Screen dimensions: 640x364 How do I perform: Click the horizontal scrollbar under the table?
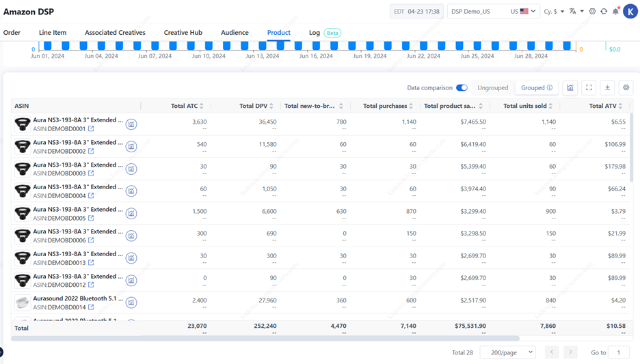click(x=267, y=338)
